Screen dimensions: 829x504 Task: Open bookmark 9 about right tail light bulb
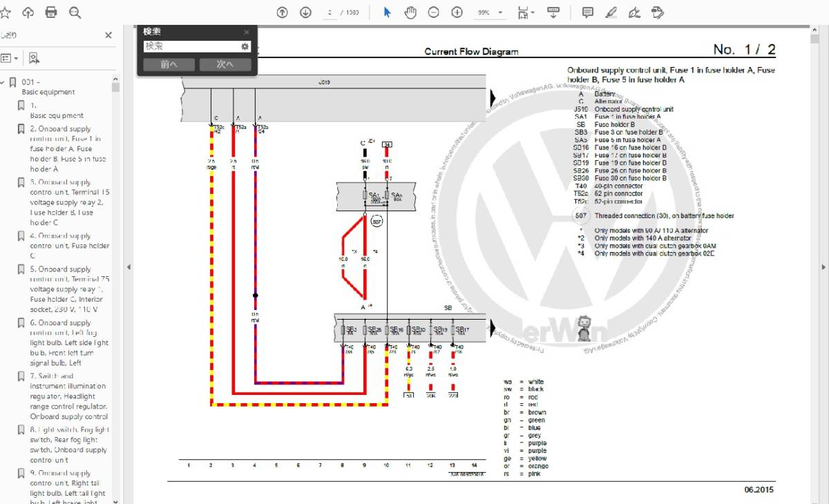pos(68,487)
